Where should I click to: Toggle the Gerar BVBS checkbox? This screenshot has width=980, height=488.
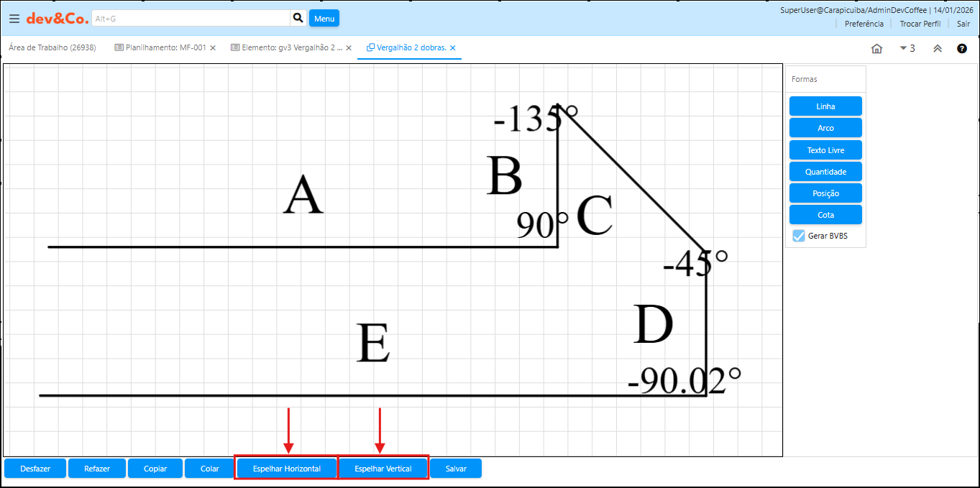tap(798, 236)
